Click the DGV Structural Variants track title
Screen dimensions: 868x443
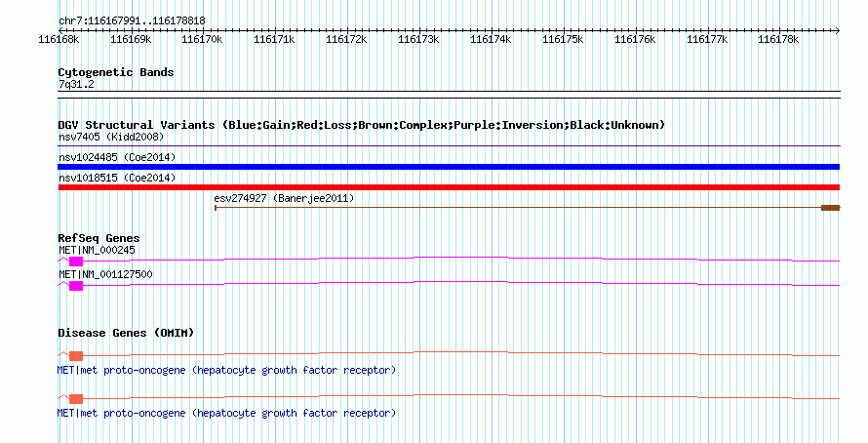[362, 125]
